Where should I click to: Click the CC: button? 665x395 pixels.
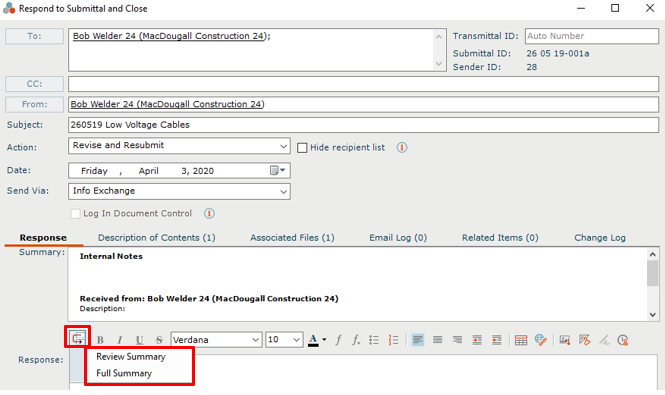click(34, 84)
